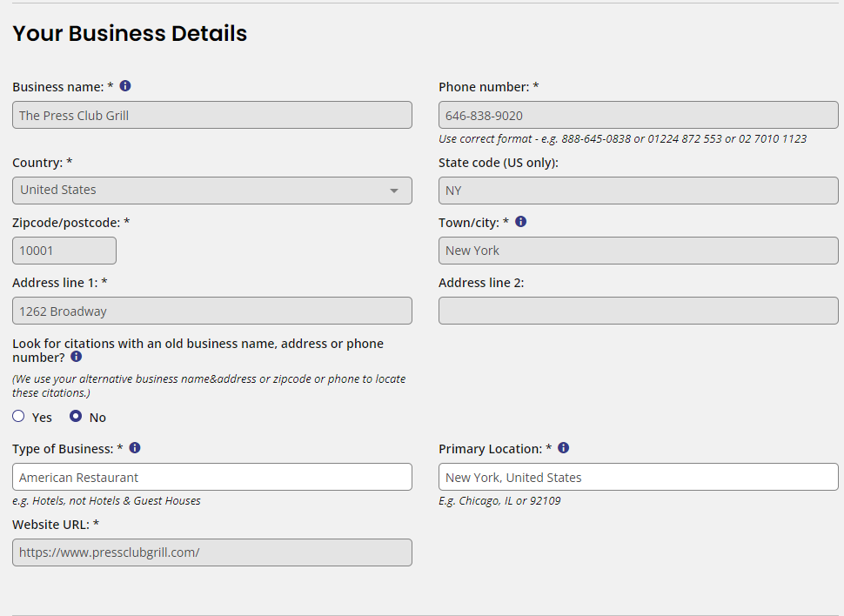
Task: Click the No label text
Action: click(97, 418)
